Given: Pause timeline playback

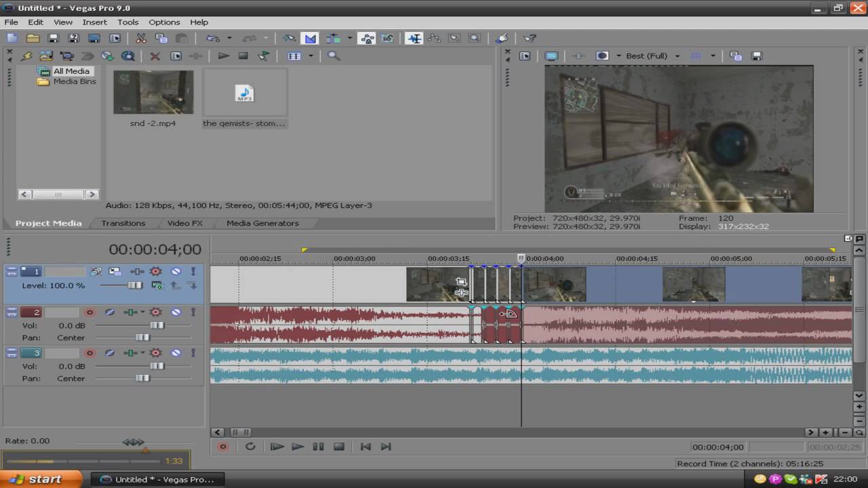Looking at the screenshot, I should tap(318, 447).
